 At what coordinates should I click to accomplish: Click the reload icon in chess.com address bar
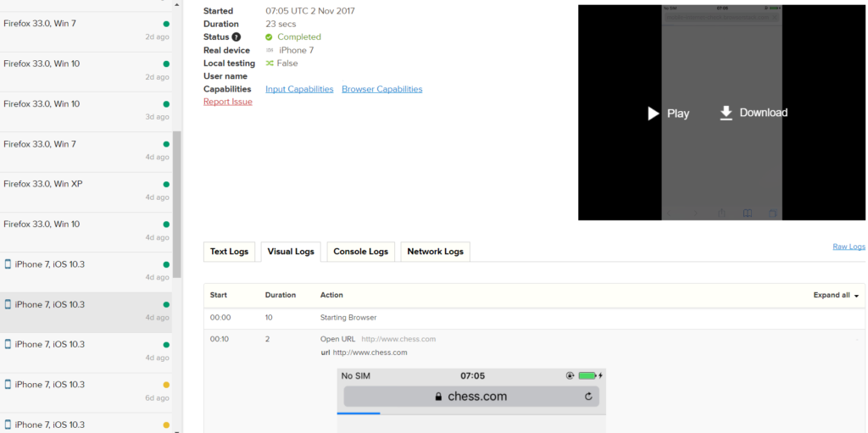point(588,397)
